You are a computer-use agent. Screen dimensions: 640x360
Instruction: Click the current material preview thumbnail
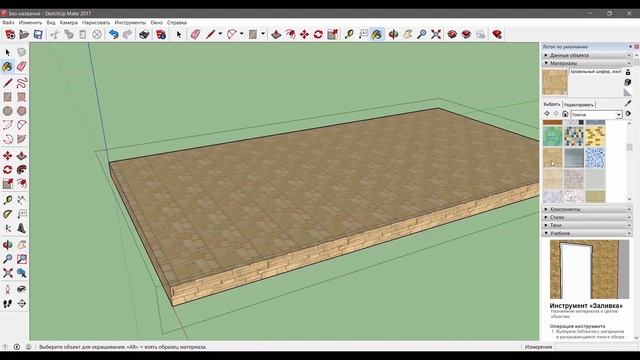[555, 82]
